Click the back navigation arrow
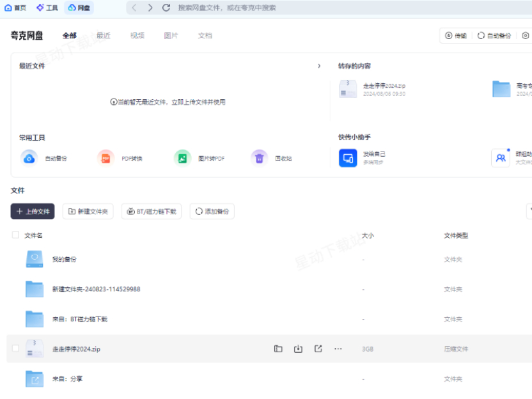Viewport: 532px width, 399px height. [x=134, y=8]
